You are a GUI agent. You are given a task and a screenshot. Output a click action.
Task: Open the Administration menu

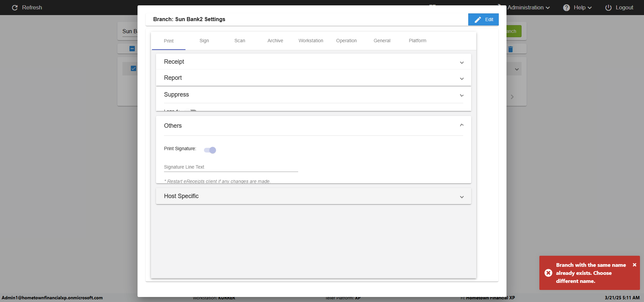coord(528,8)
